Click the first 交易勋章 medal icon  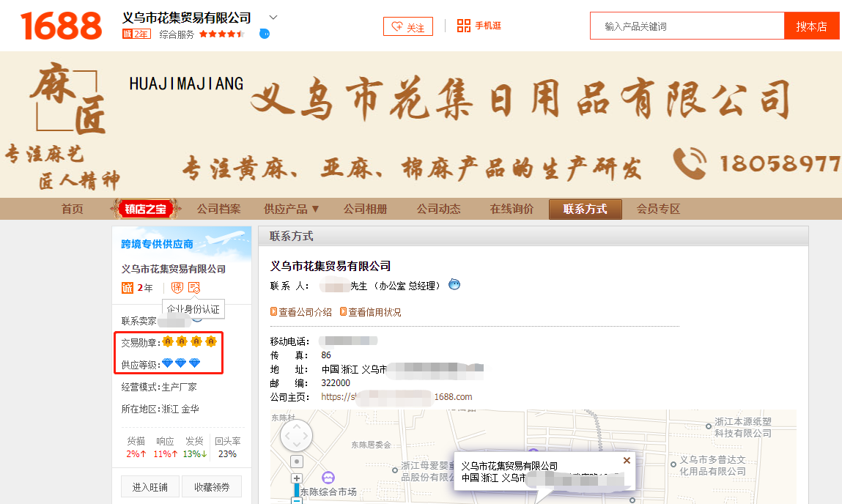[168, 341]
